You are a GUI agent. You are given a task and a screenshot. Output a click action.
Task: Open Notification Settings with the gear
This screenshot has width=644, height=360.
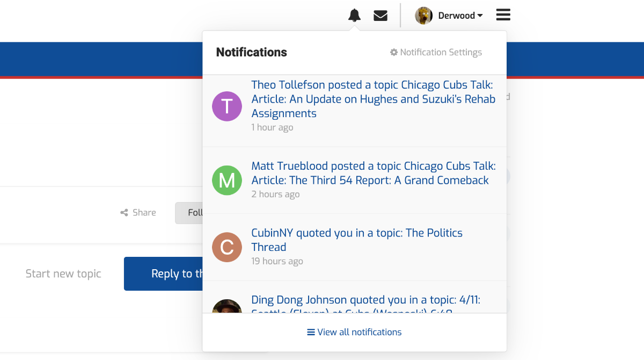pyautogui.click(x=436, y=52)
